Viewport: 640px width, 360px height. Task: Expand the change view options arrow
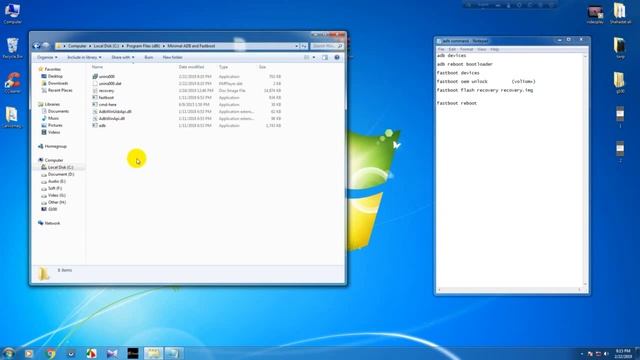click(x=314, y=58)
